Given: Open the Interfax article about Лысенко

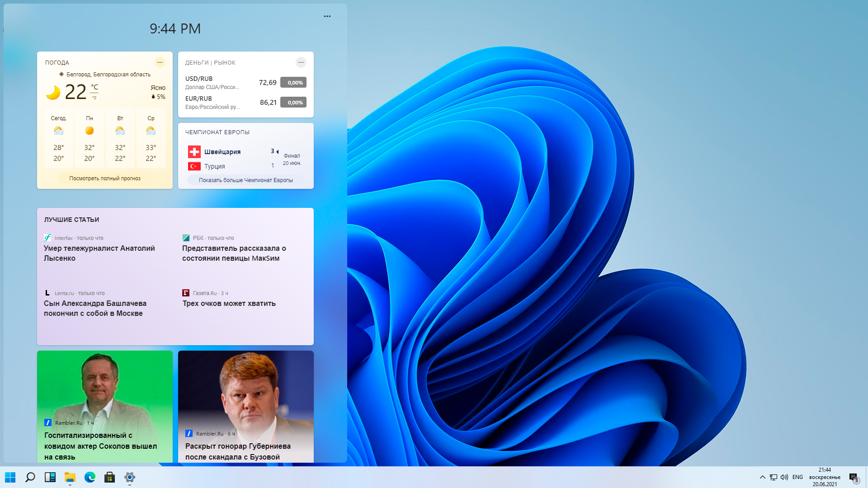Looking at the screenshot, I should [99, 253].
